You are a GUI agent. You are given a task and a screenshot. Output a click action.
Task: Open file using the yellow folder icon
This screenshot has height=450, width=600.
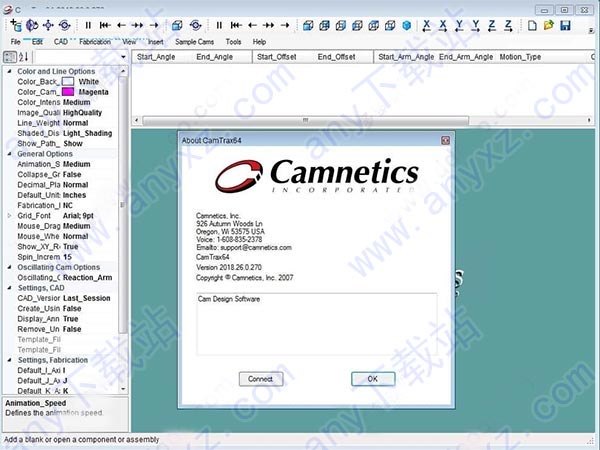[549, 25]
